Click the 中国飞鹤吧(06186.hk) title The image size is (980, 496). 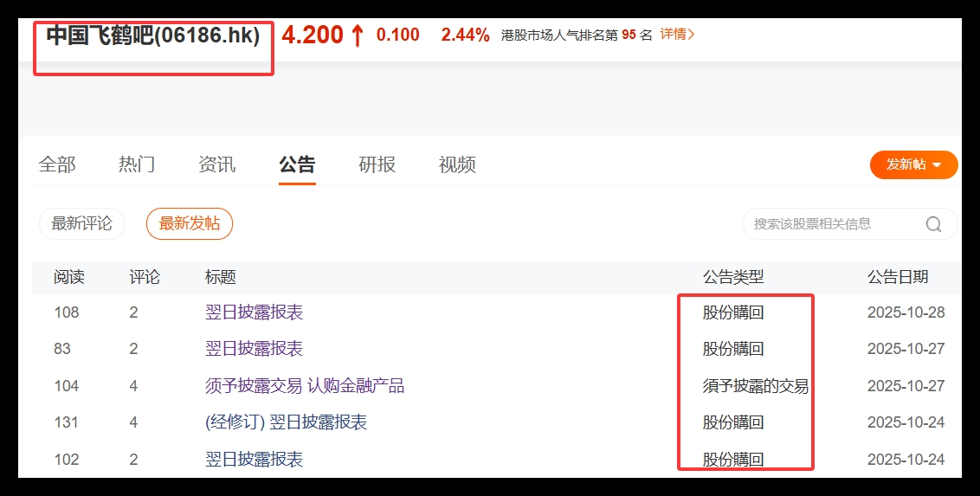tap(153, 35)
